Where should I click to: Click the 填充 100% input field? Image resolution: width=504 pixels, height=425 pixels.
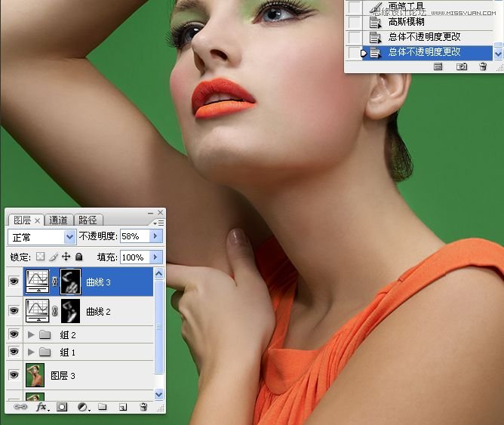pyautogui.click(x=135, y=257)
